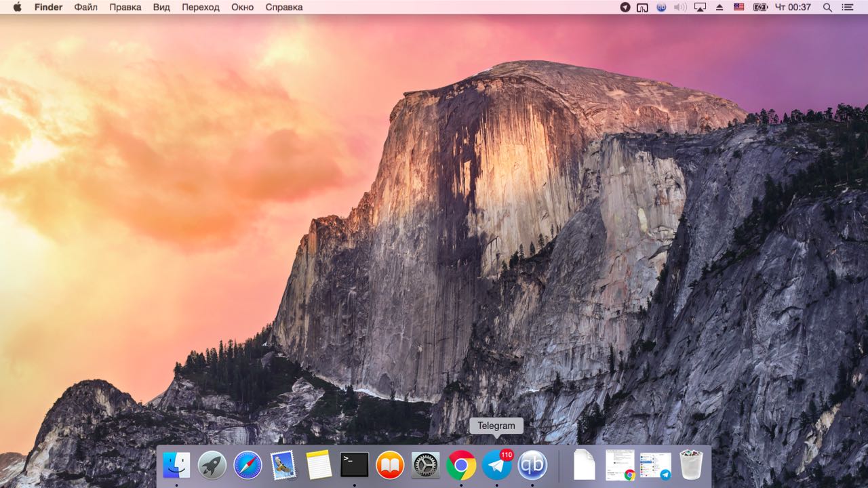Click the screen-sharing menu bar icon
The image size is (868, 488).
tap(643, 7)
